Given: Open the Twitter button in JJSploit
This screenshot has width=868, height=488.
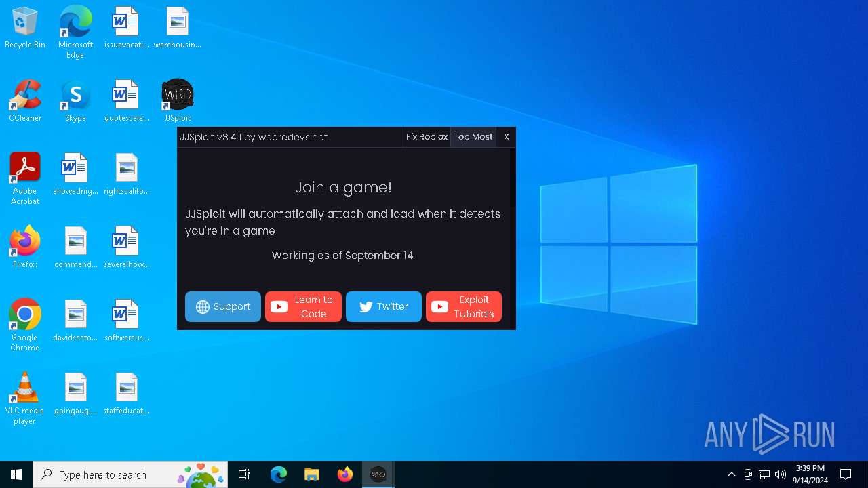Looking at the screenshot, I should (384, 306).
